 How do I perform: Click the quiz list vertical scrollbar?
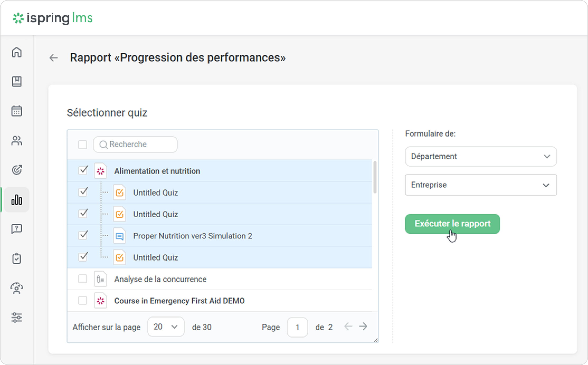coord(375,177)
